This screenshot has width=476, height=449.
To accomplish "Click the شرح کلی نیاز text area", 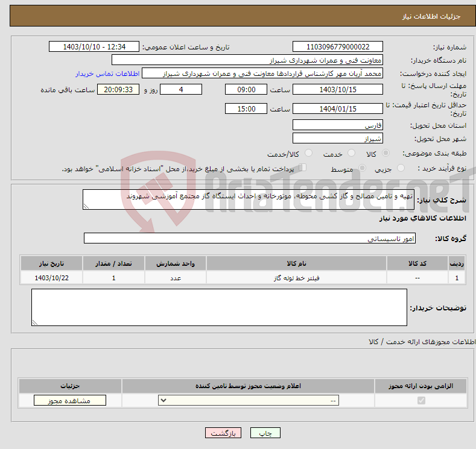I will 249,199.
